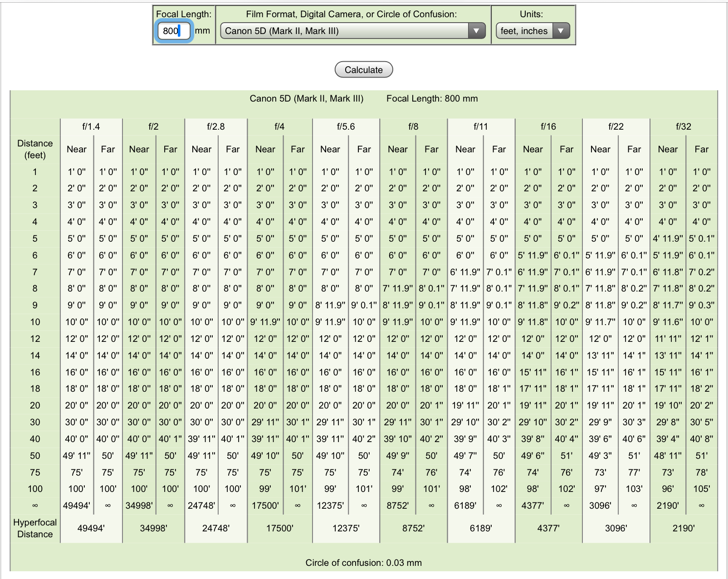Click the distance 100 row label
Viewport: 728px width, 579px height.
click(35, 489)
